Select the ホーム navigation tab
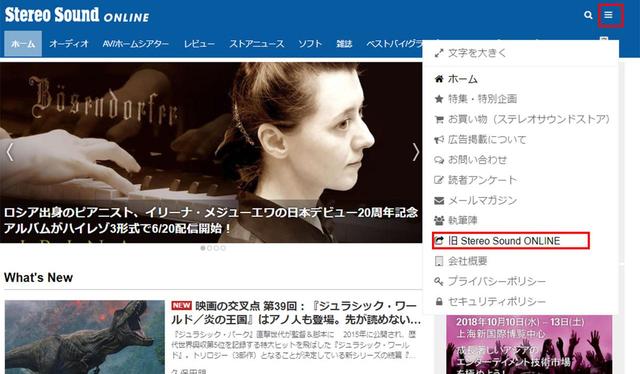640x374 pixels. tap(23, 43)
